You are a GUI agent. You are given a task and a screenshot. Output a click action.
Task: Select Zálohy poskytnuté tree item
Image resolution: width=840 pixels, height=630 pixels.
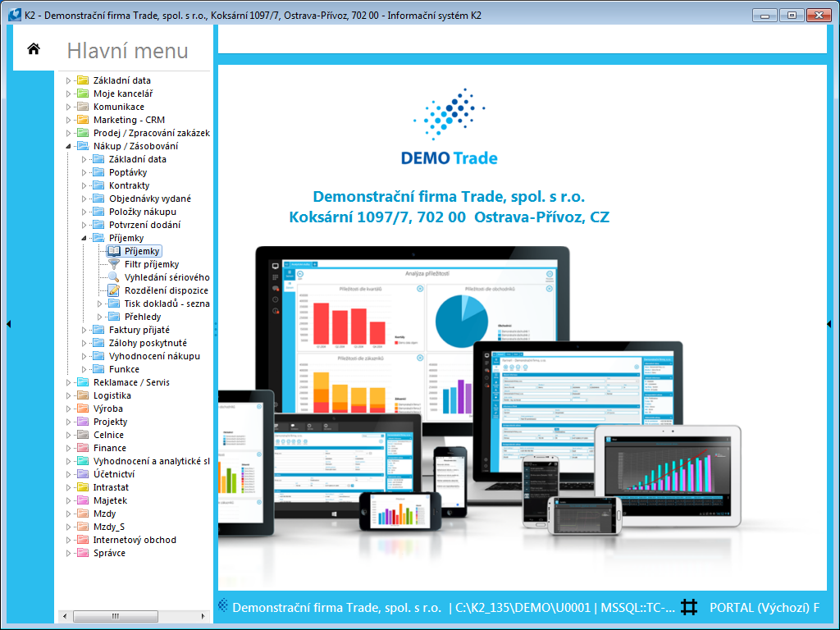point(148,343)
